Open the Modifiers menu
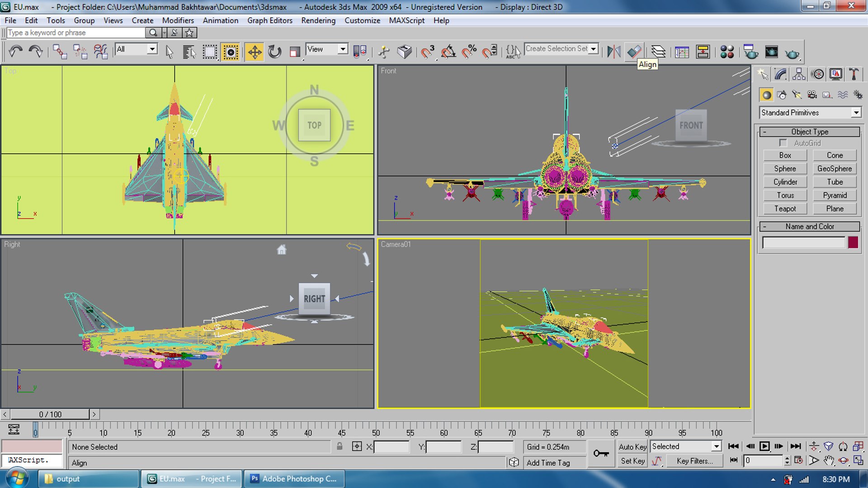Viewport: 868px width, 488px height. point(178,20)
